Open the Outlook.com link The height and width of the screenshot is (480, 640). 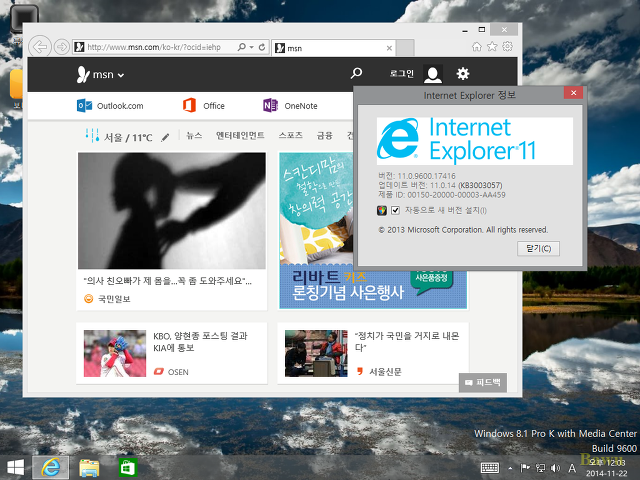[110, 106]
